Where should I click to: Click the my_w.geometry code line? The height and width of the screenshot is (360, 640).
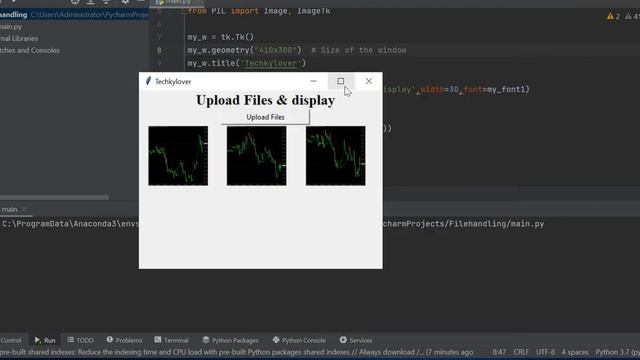[x=244, y=50]
